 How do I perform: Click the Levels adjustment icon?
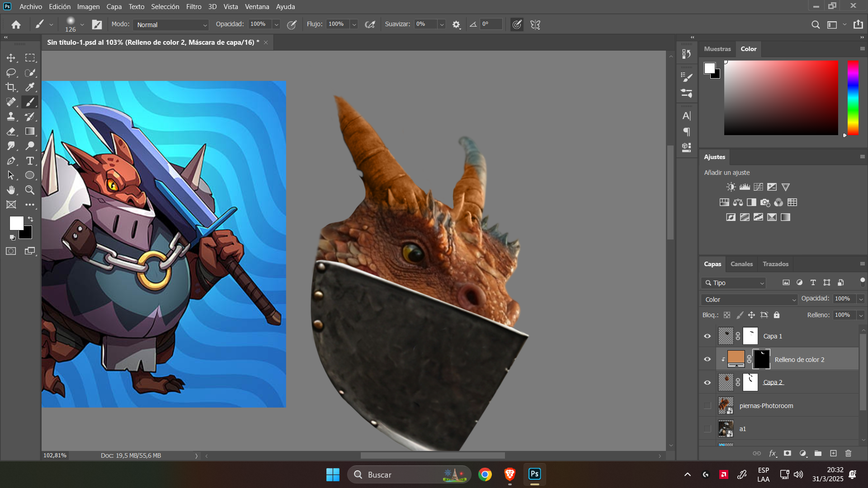click(745, 187)
